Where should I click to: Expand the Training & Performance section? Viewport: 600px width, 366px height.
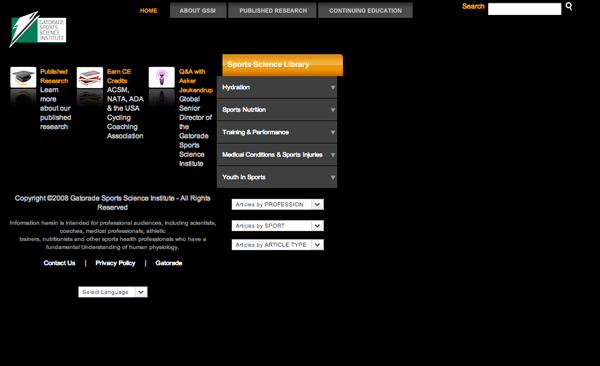pos(277,132)
